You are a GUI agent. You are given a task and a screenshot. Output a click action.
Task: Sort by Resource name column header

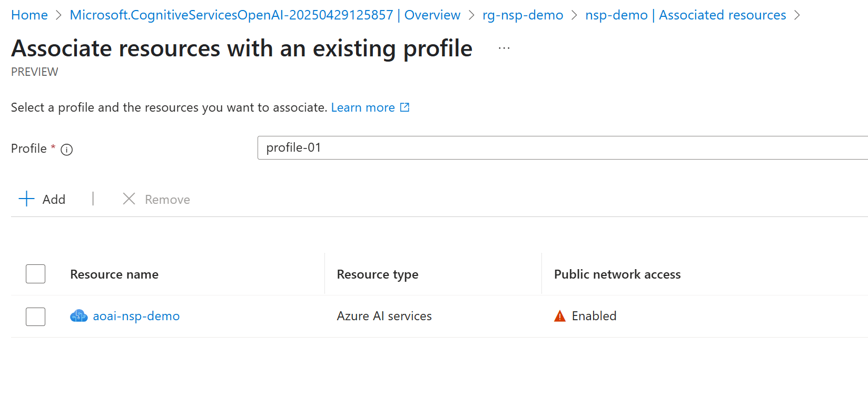pos(114,274)
